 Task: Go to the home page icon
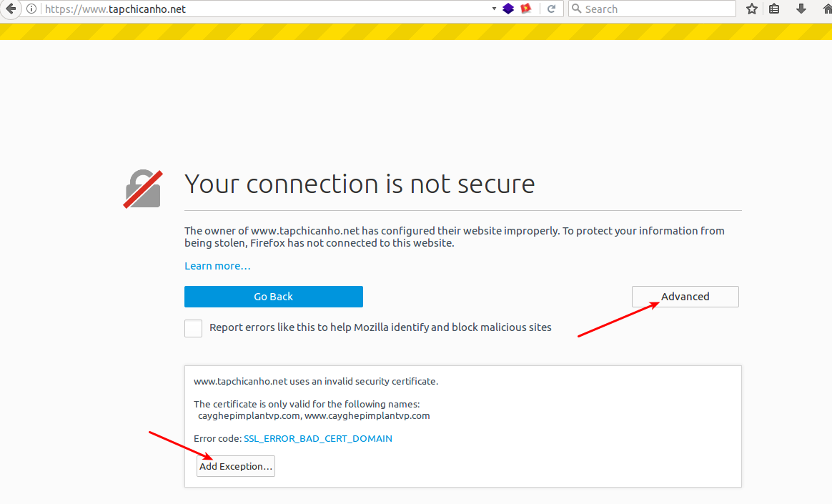click(827, 9)
